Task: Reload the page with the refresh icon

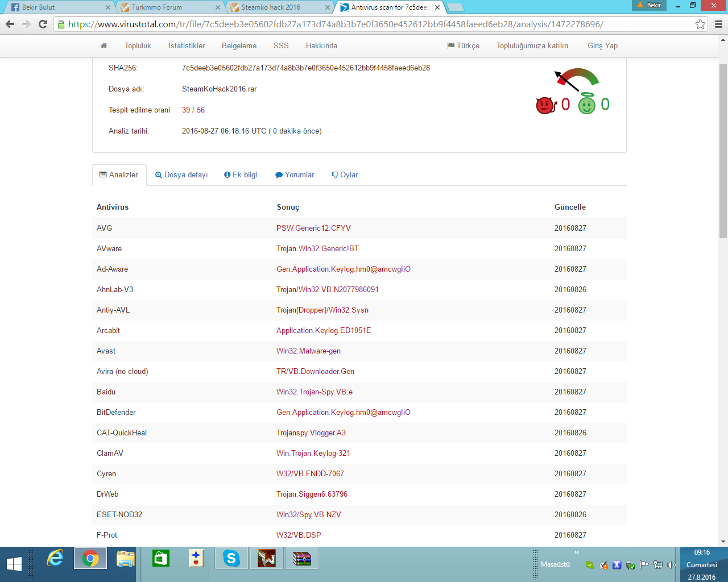Action: [43, 24]
